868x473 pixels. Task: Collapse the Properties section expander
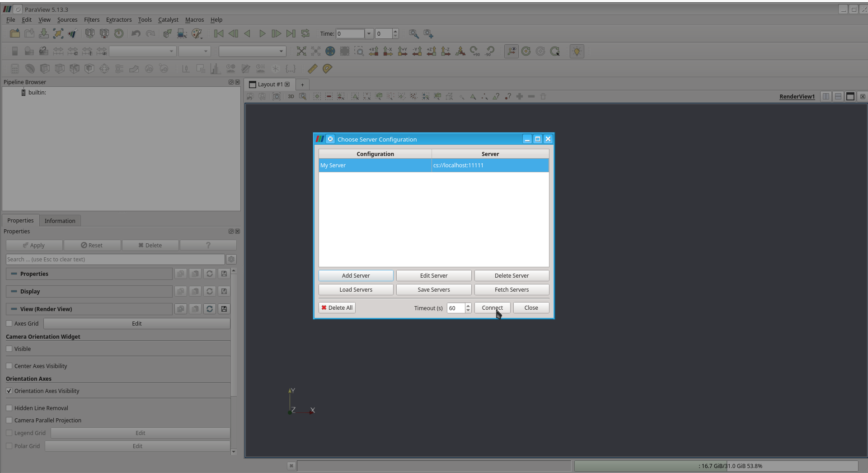tap(14, 274)
